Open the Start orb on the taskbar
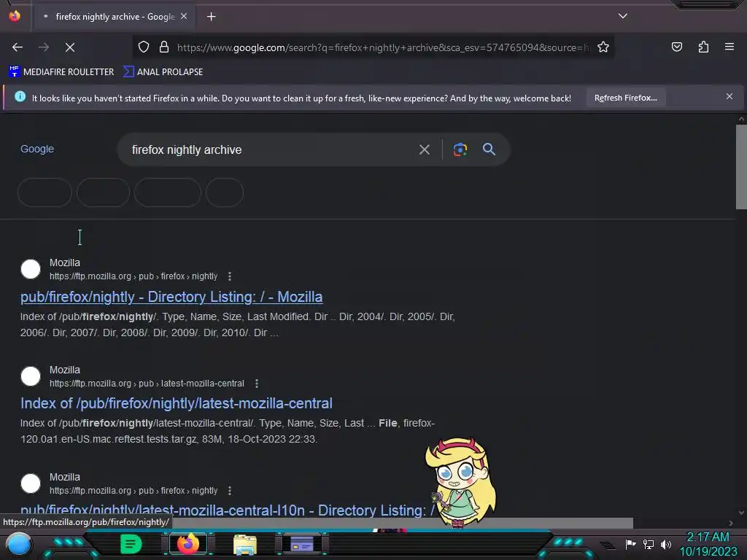The width and height of the screenshot is (747, 560). pyautogui.click(x=19, y=544)
